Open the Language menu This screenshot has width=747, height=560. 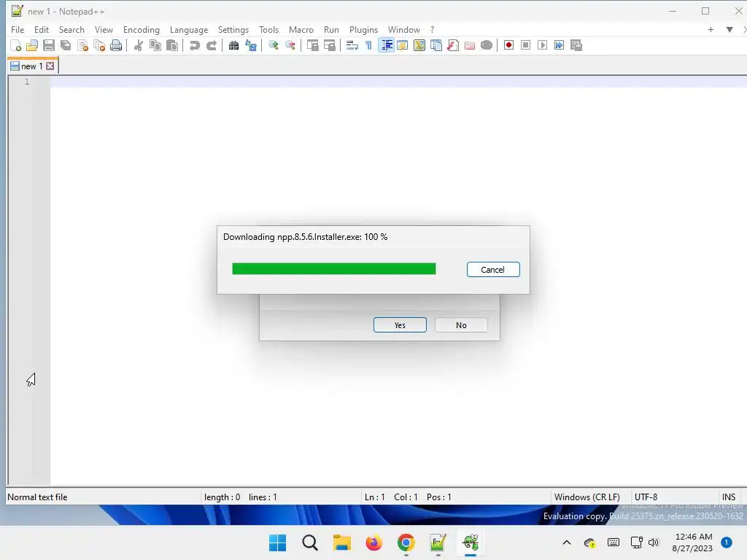189,29
